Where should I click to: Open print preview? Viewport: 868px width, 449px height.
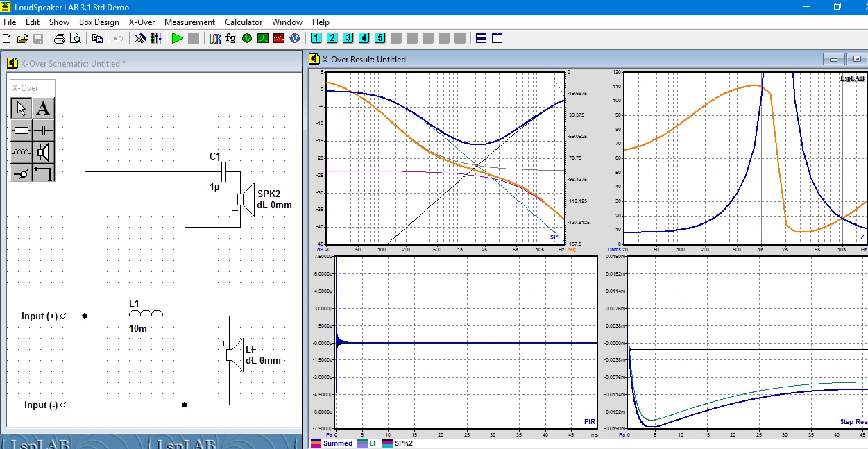(75, 38)
